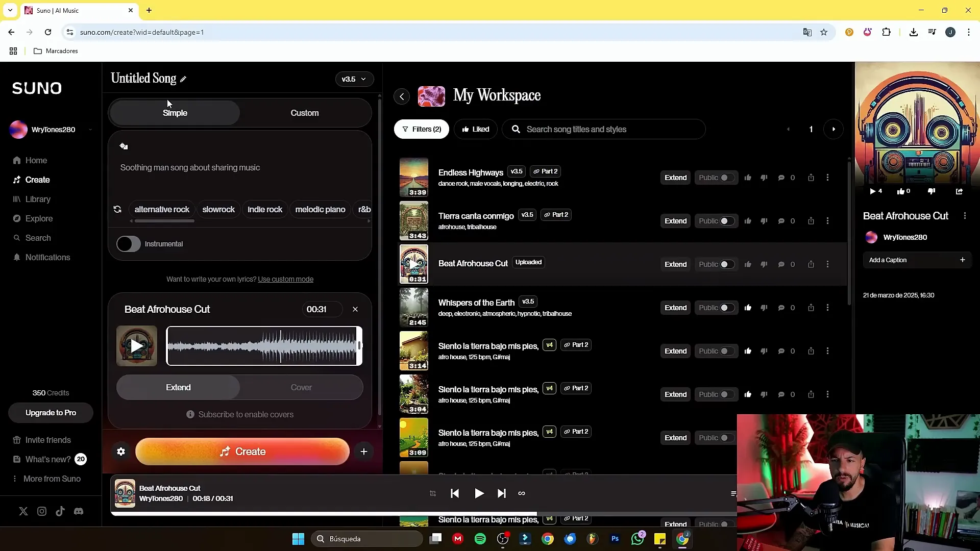Add the alternative rock style tag
The image size is (980, 551).
pyautogui.click(x=162, y=209)
